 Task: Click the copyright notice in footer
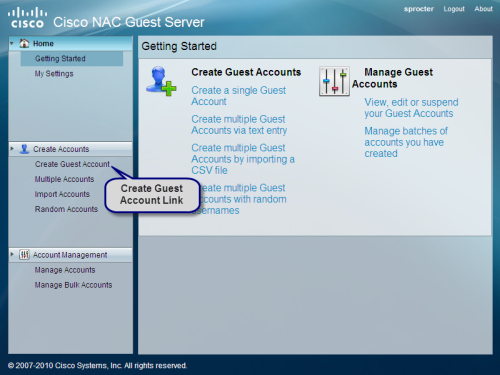(97, 366)
